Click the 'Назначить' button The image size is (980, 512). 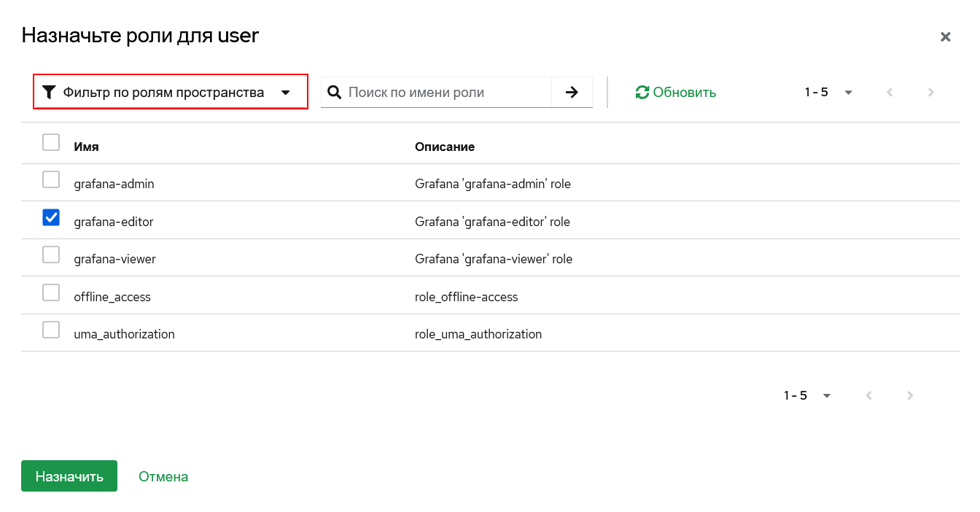[69, 476]
